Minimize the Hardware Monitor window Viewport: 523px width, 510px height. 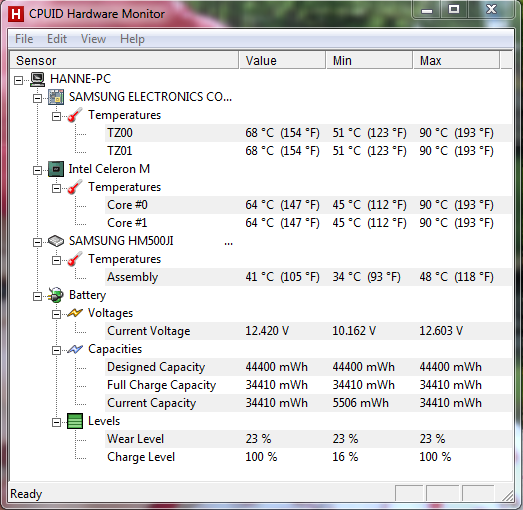tap(427, 10)
